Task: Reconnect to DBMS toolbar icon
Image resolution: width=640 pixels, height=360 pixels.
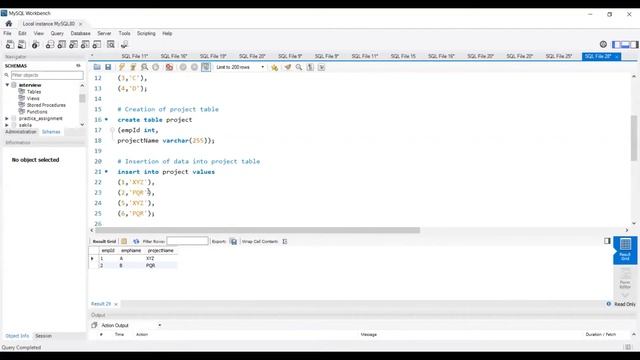Action: [124, 44]
